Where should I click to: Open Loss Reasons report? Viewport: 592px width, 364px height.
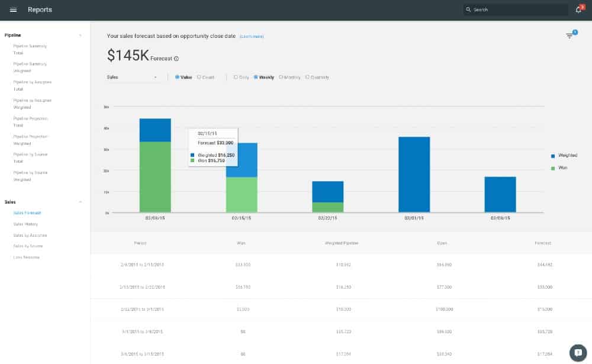tap(27, 257)
